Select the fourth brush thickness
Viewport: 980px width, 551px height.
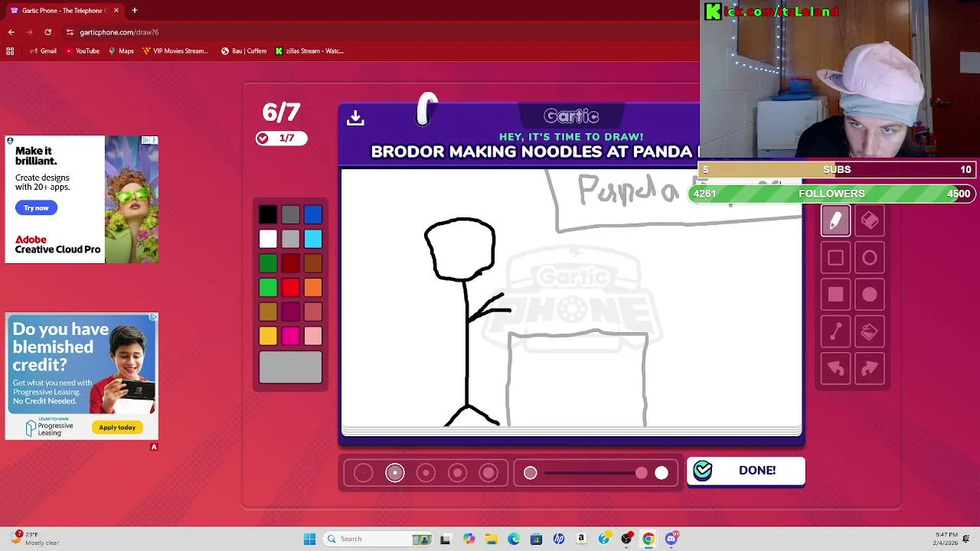(457, 473)
